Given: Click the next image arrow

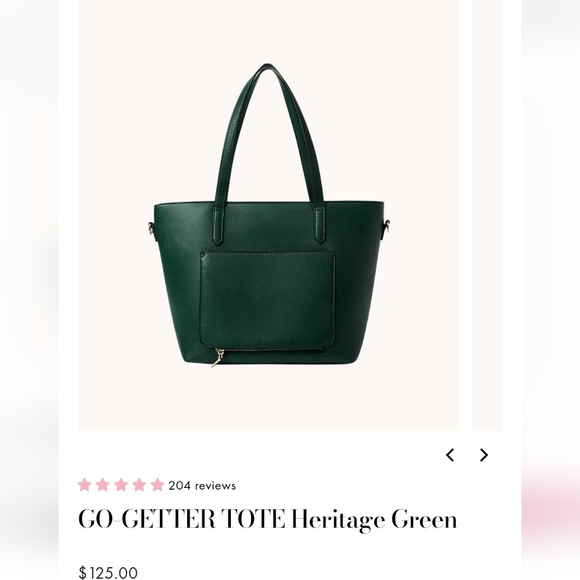Looking at the screenshot, I should click(483, 455).
